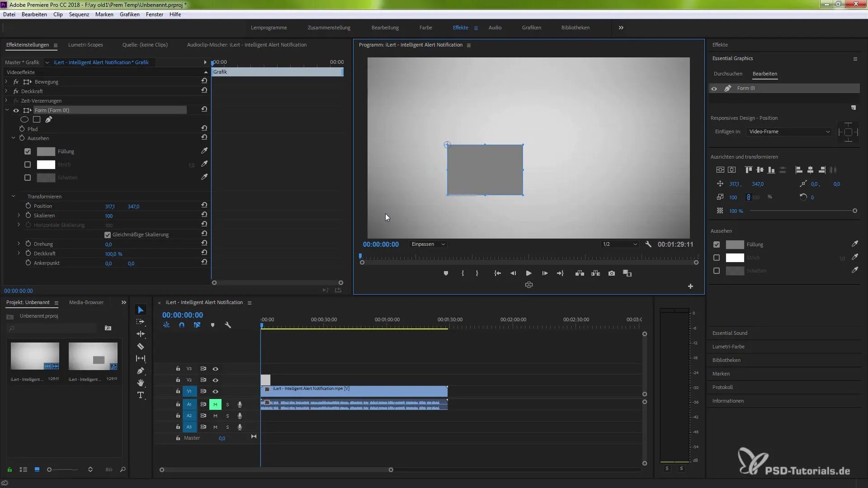The width and height of the screenshot is (868, 488).
Task: Toggle visibility eye of Form 01 layer
Action: (714, 89)
